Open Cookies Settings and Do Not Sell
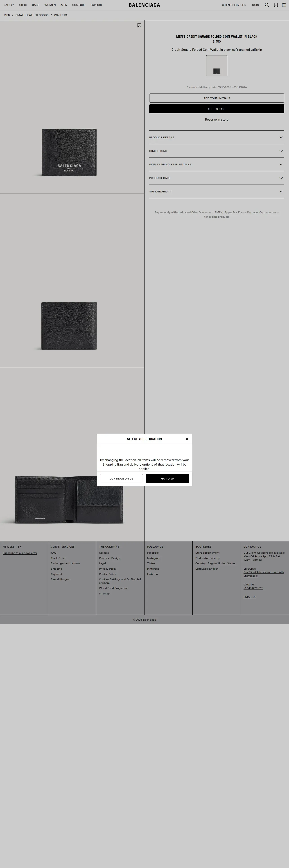289x868 pixels. tap(120, 581)
